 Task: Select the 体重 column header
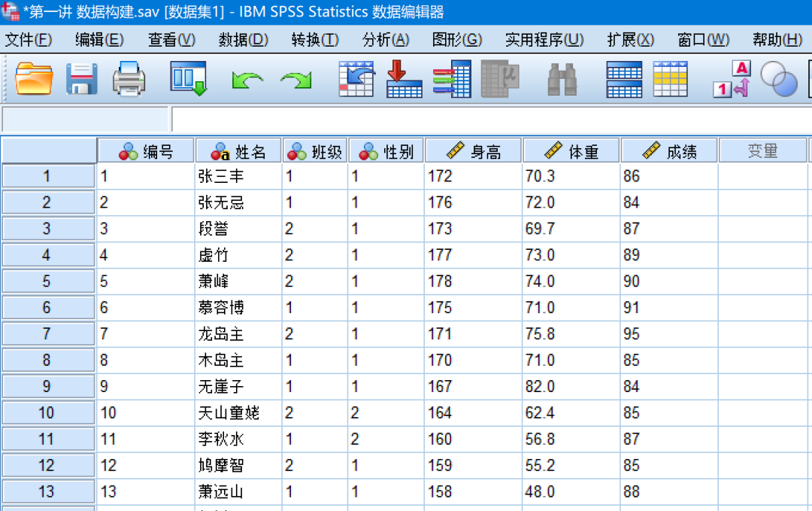(571, 151)
